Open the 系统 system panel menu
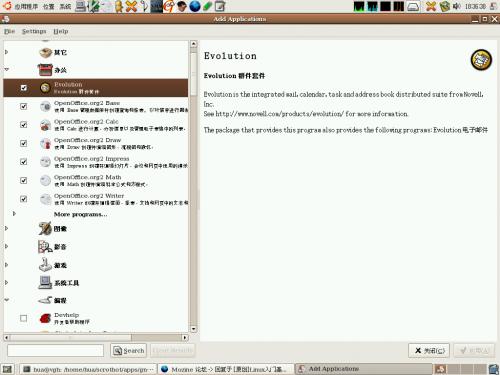 coord(65,6)
